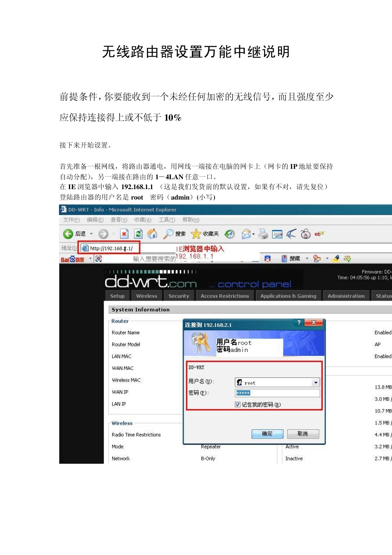Viewport: 392px width, 555px height.
Task: Expand the Forward button history arrow
Action: pyautogui.click(x=113, y=234)
